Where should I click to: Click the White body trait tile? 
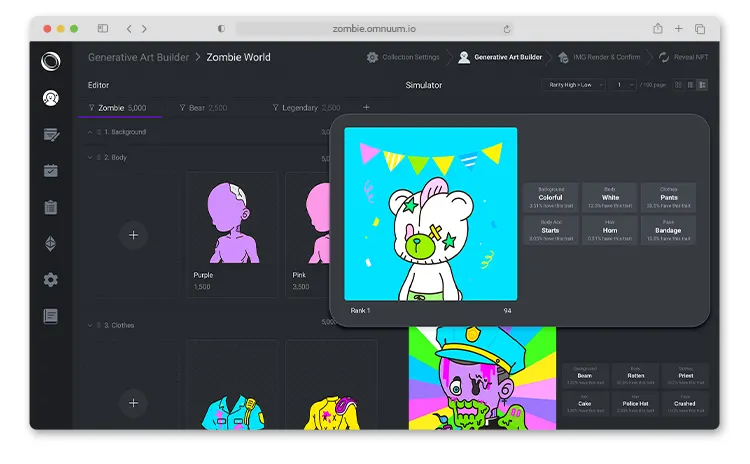click(x=610, y=197)
